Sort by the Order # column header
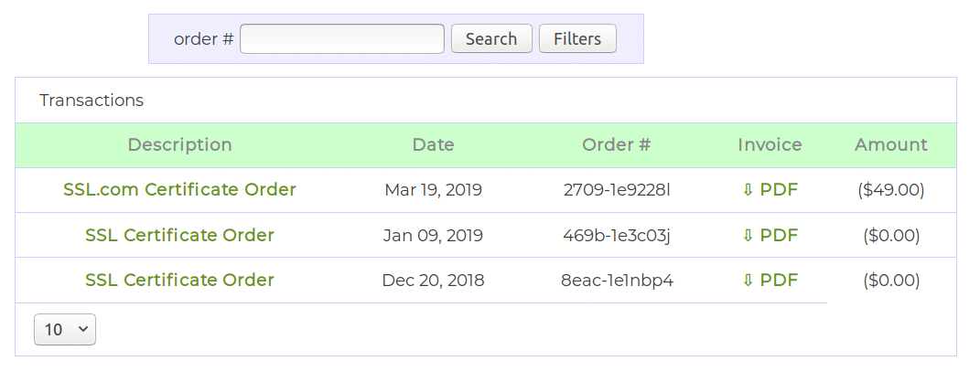The height and width of the screenshot is (382, 980). click(617, 144)
